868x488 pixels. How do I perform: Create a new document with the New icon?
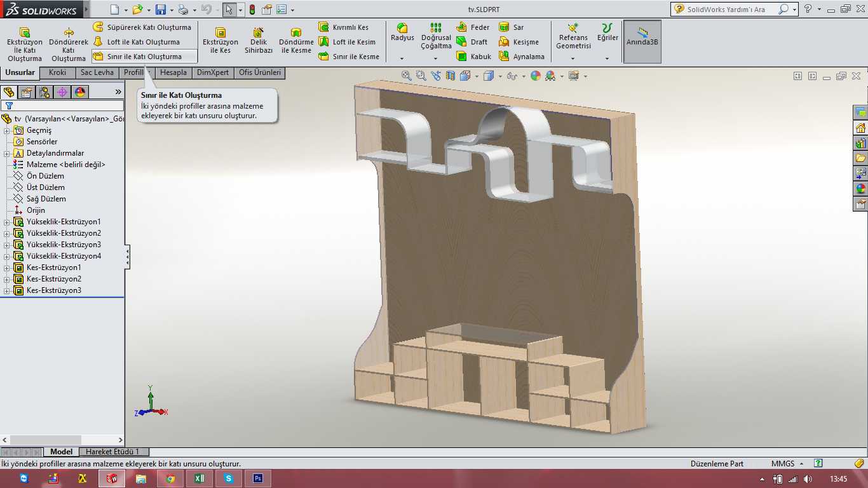(114, 10)
